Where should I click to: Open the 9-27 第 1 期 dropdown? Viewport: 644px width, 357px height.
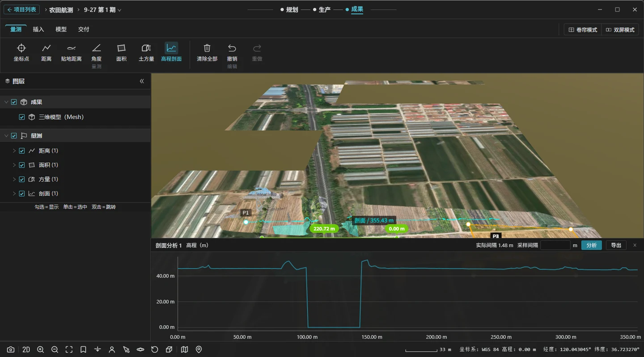click(102, 10)
